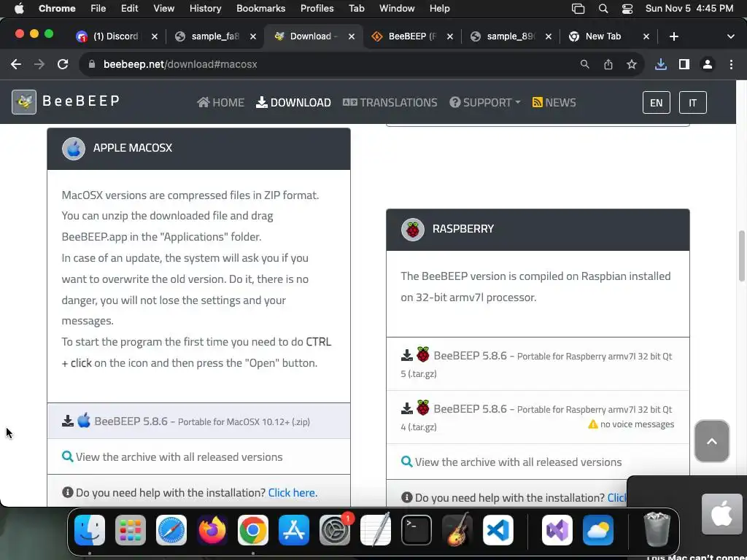Toggle Chrome side panel

684,64
